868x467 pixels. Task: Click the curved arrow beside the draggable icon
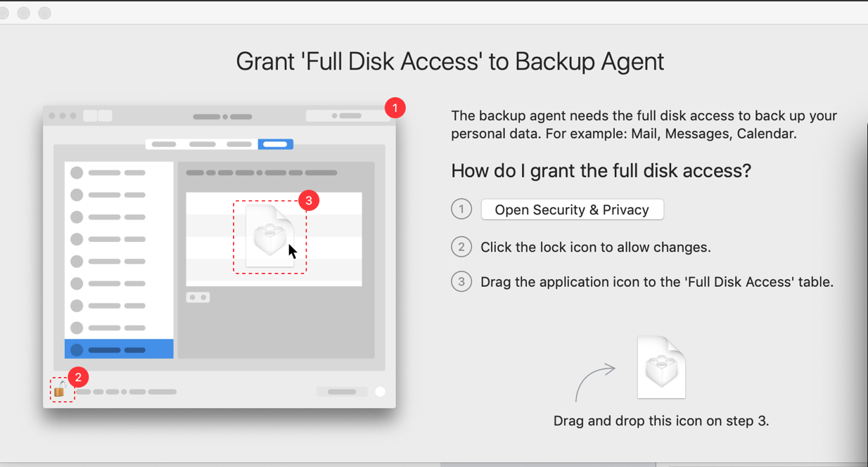point(594,383)
